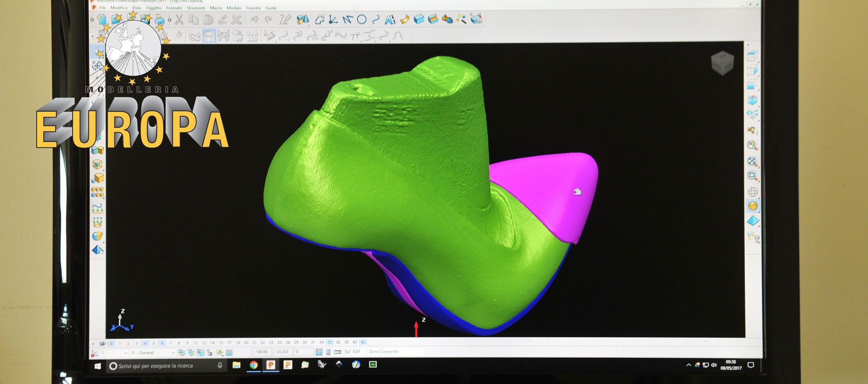Viewport: 868px width, 384px height.
Task: Open the Windows Start menu
Action: point(97,366)
